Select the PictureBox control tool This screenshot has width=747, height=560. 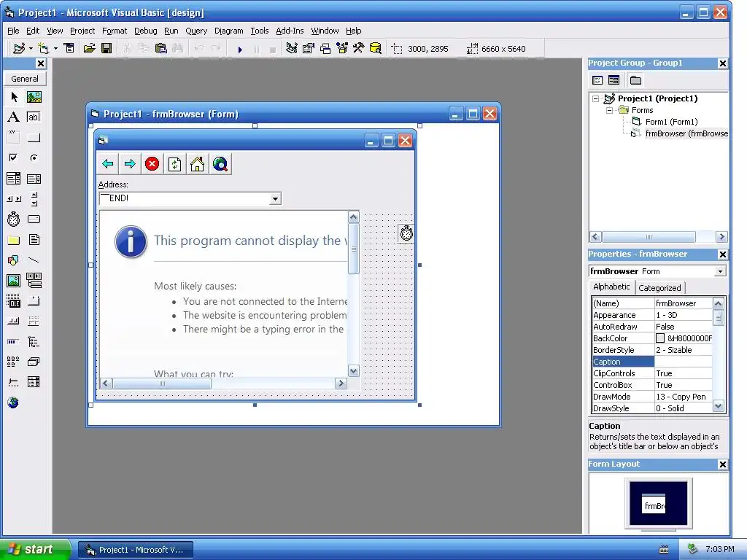(34, 97)
